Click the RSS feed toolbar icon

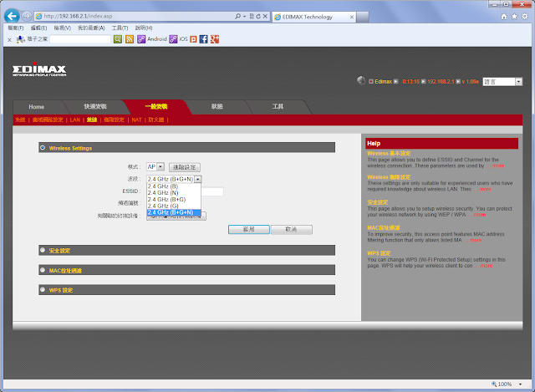[x=130, y=39]
